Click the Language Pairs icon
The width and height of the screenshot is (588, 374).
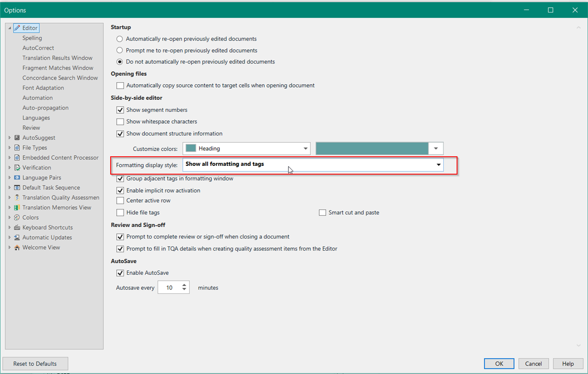[x=18, y=178]
